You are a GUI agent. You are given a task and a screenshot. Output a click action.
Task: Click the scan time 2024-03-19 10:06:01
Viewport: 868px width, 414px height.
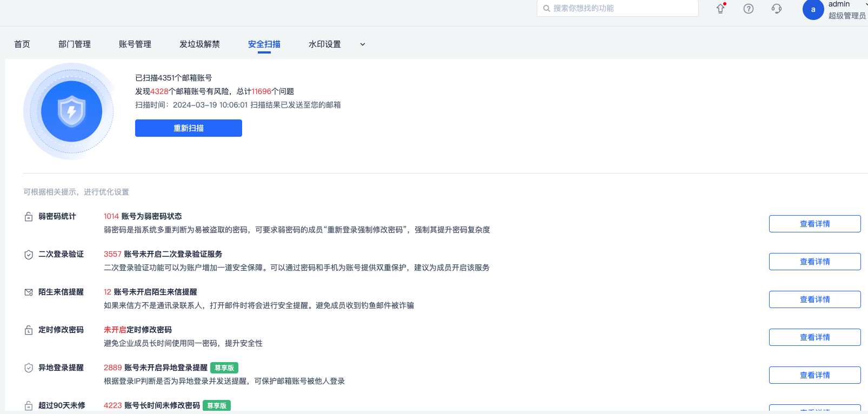[x=210, y=105]
